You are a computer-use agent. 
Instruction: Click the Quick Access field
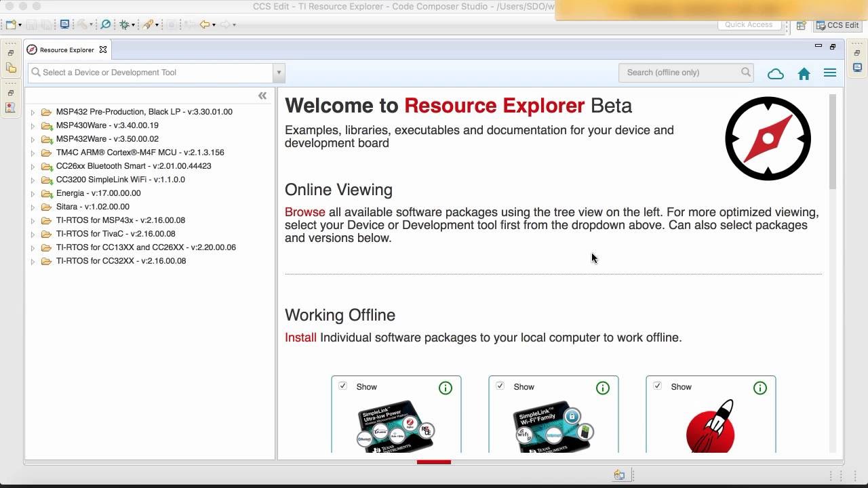pos(749,25)
